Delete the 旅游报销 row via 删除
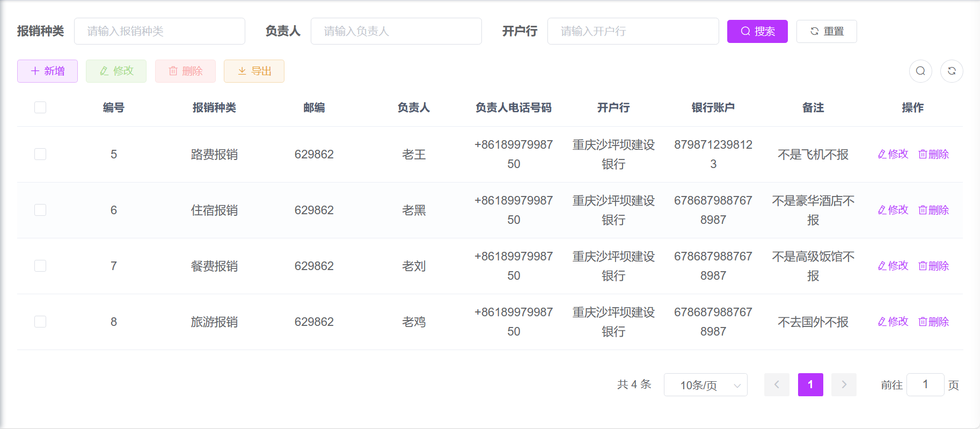This screenshot has height=429, width=980. coord(934,322)
